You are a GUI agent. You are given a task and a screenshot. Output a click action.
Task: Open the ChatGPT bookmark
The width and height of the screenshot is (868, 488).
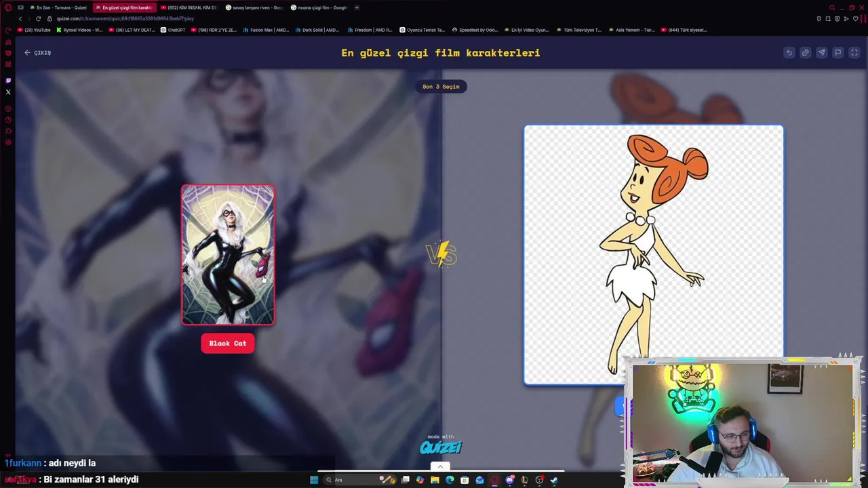[x=173, y=30]
